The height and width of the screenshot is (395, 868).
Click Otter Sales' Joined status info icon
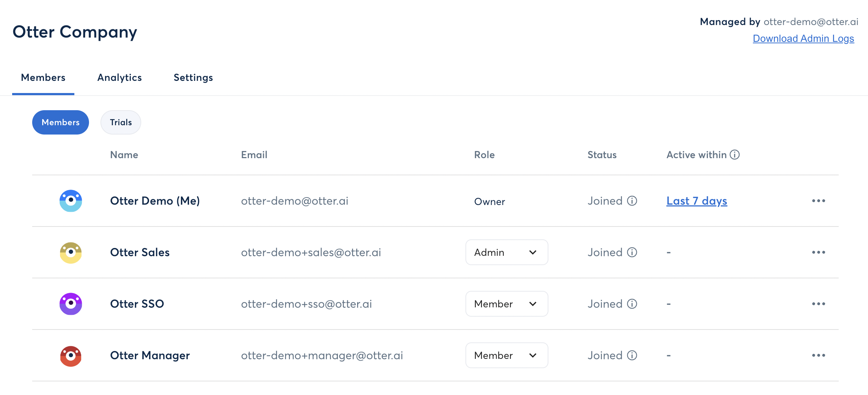click(x=632, y=252)
